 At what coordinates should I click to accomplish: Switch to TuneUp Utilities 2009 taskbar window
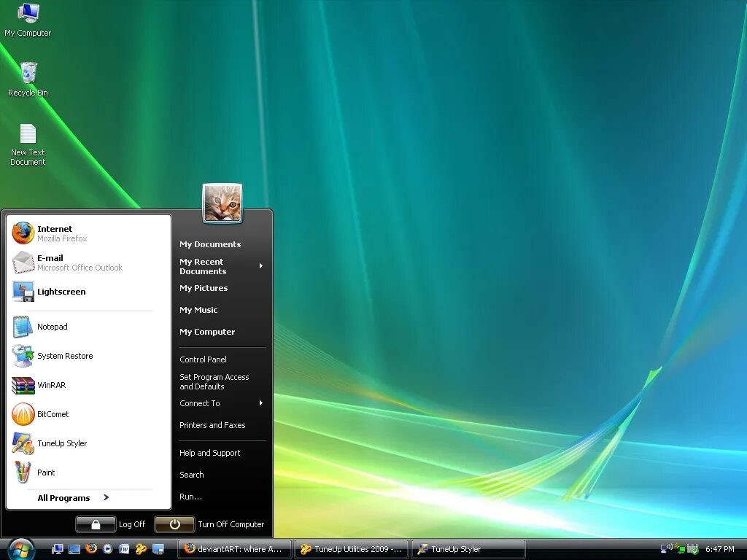pos(351,549)
